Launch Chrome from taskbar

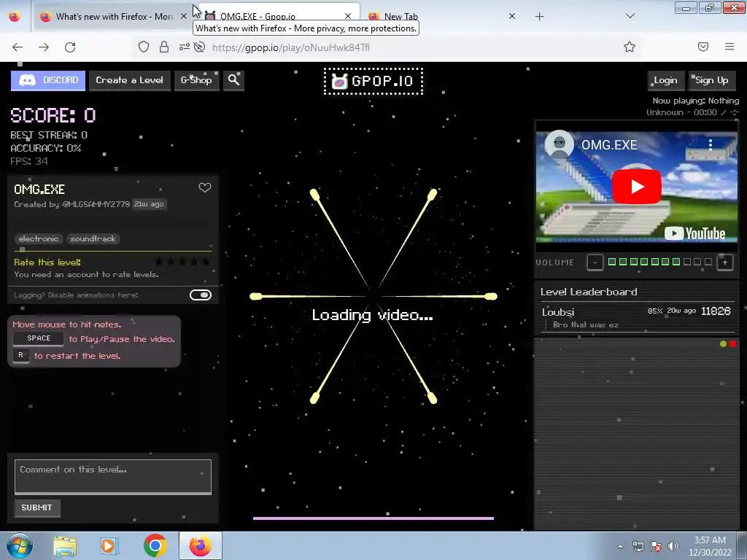click(x=155, y=546)
